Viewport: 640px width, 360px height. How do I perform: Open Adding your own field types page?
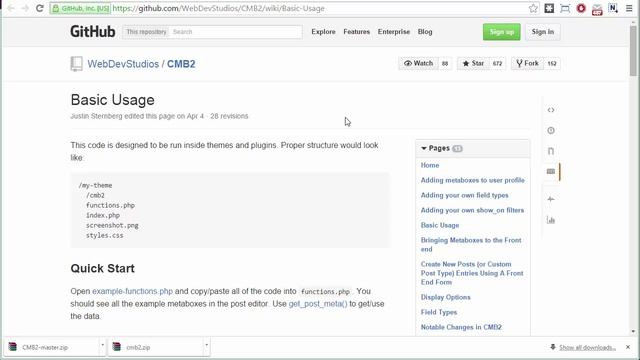click(x=464, y=195)
